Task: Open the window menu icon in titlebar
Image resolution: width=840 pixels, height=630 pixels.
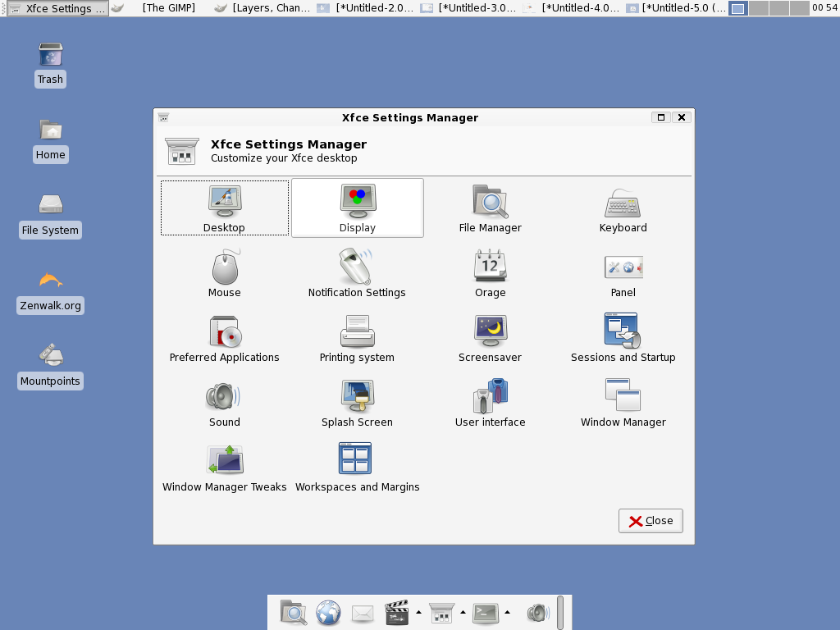Action: [164, 117]
